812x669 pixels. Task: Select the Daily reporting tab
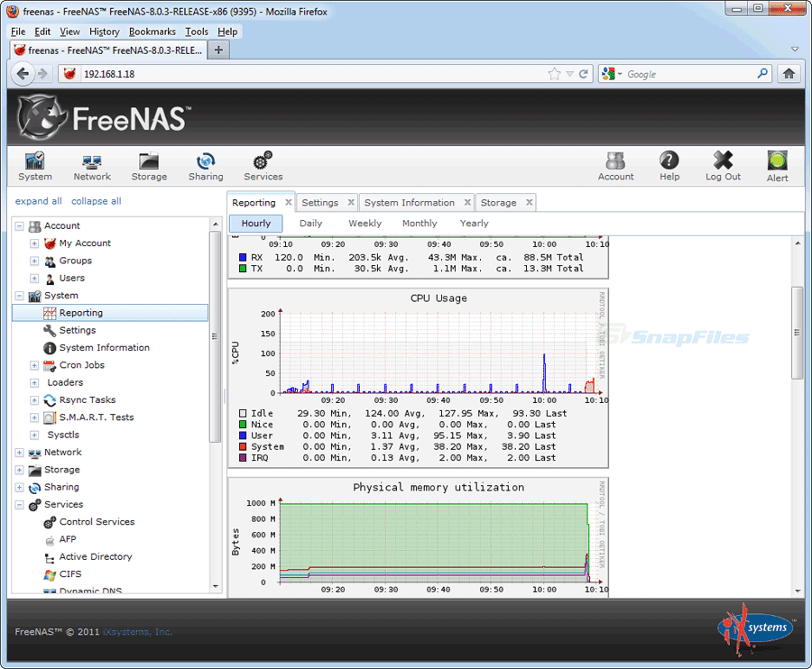[x=310, y=224]
